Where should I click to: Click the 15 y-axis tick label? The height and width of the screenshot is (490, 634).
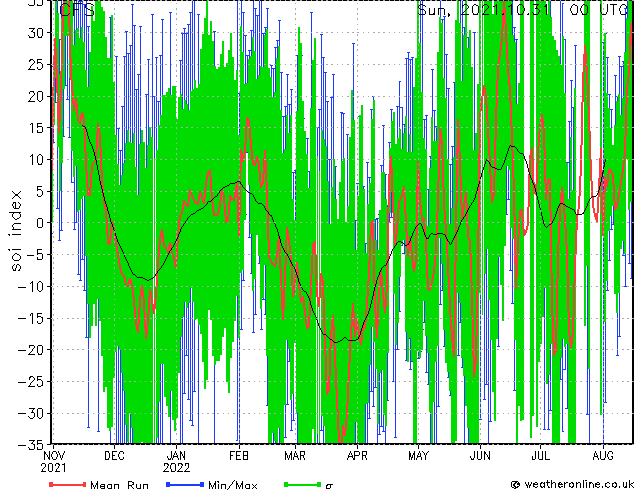coord(35,128)
